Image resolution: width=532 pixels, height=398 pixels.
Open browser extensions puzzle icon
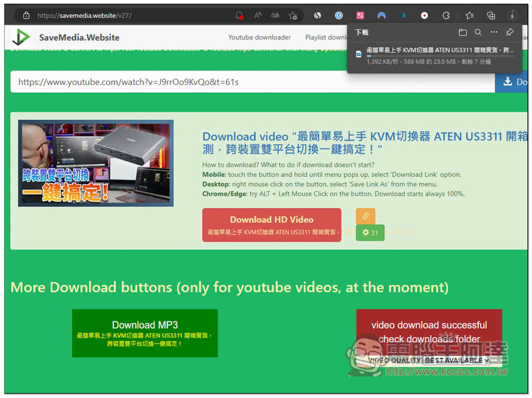point(446,15)
